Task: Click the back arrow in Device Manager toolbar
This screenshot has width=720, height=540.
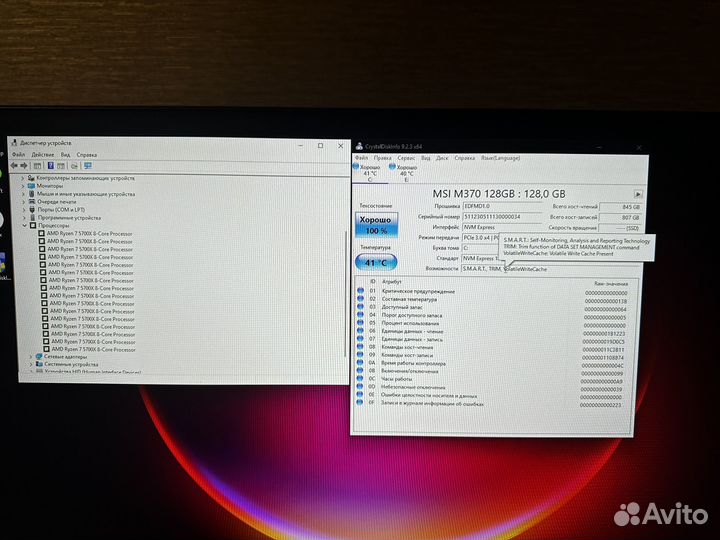Action: coord(14,166)
